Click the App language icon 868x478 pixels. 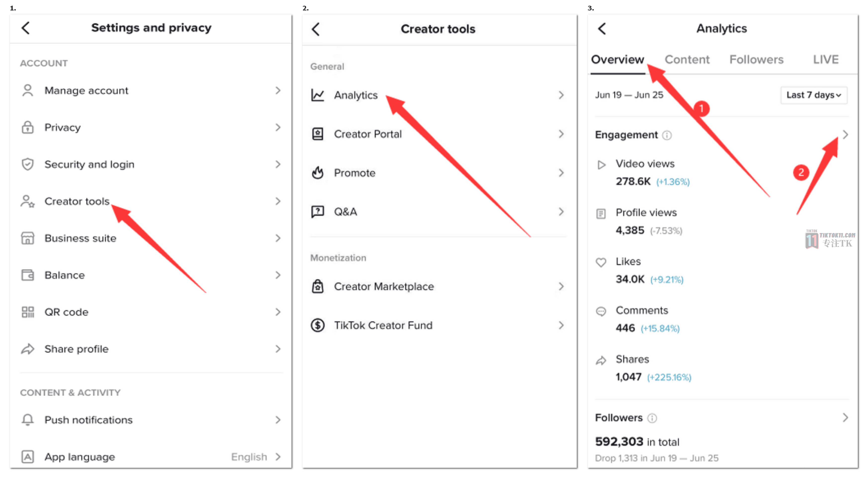pos(28,457)
